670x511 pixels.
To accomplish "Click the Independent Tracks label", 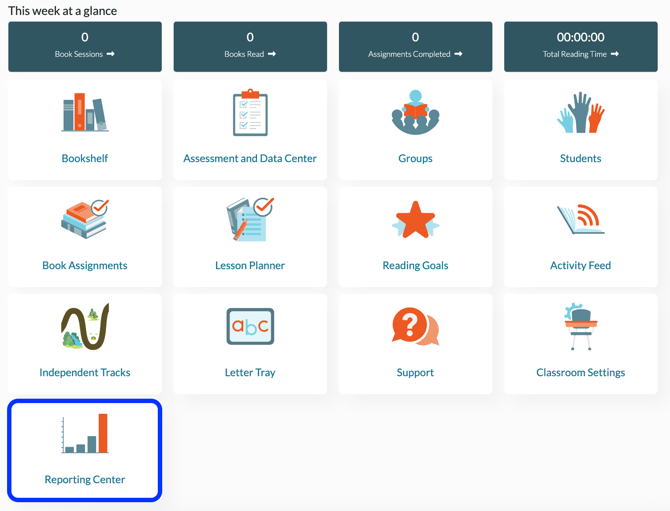I will coord(85,373).
